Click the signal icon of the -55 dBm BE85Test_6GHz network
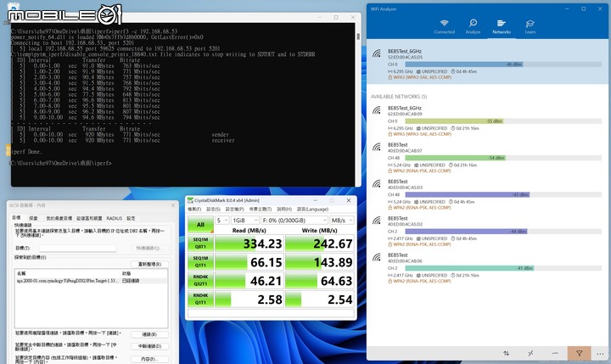This screenshot has width=611, height=364. coord(377,110)
